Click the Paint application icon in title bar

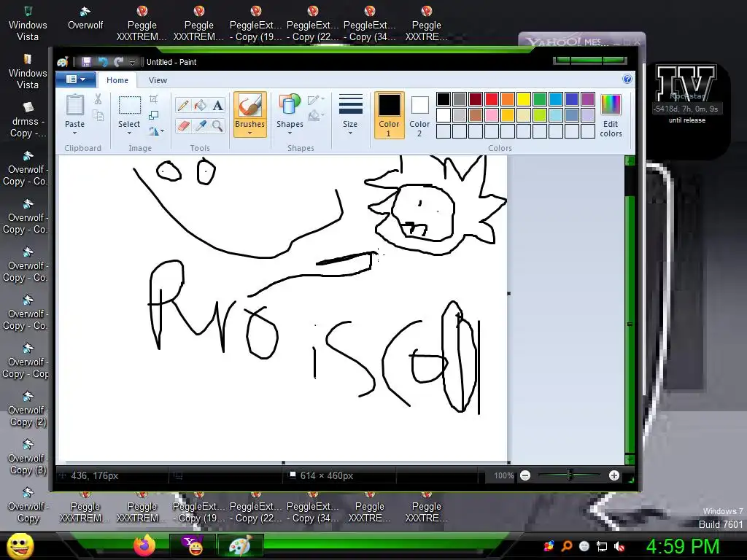tap(63, 62)
